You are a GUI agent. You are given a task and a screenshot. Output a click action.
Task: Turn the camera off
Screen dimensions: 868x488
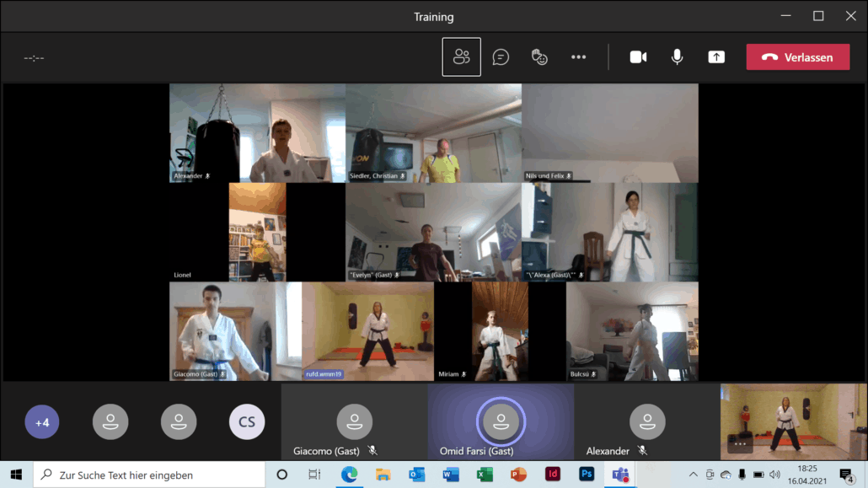(638, 57)
